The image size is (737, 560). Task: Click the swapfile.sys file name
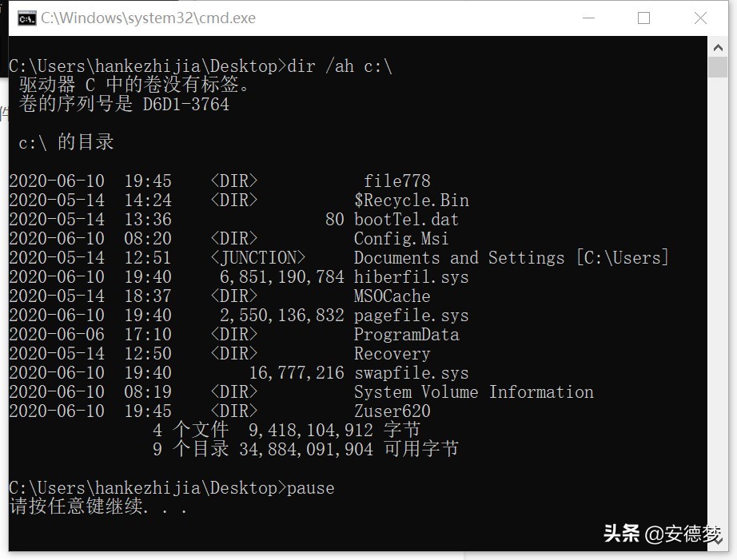click(411, 373)
